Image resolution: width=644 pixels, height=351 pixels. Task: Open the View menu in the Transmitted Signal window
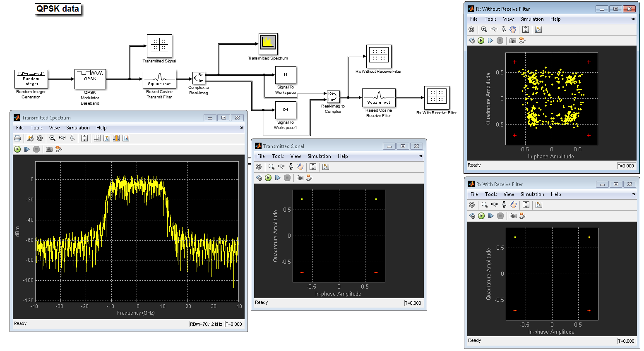coord(296,156)
